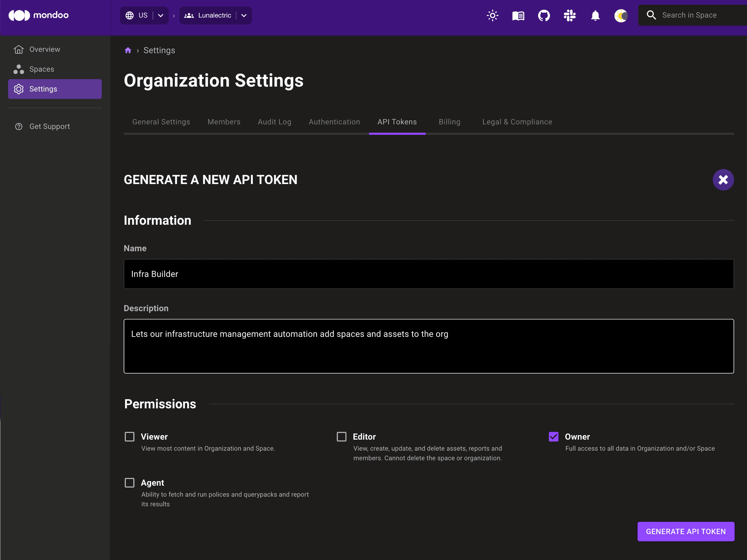
Task: Select Overview in the sidebar
Action: pos(44,49)
